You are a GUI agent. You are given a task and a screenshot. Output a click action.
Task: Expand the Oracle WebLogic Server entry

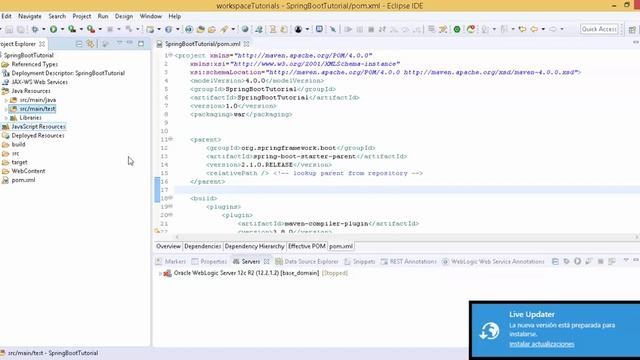[x=160, y=273]
